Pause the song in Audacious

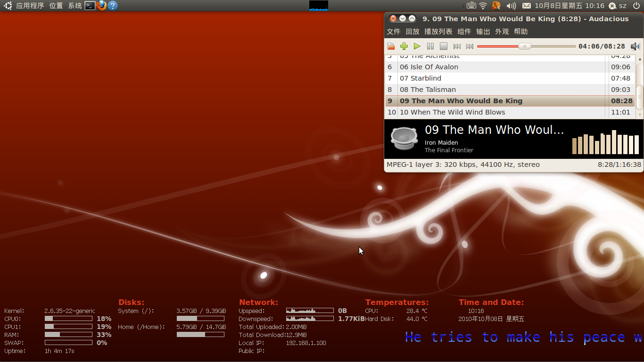(430, 46)
